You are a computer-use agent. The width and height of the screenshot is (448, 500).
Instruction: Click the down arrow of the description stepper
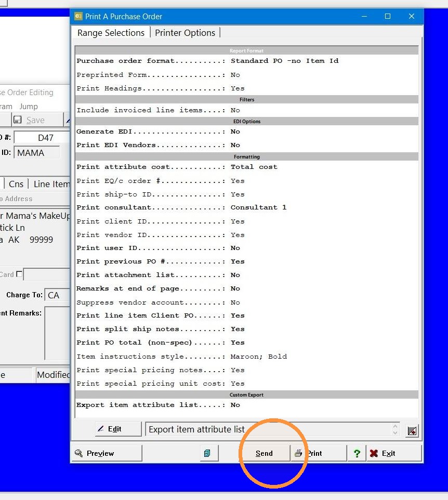395,433
